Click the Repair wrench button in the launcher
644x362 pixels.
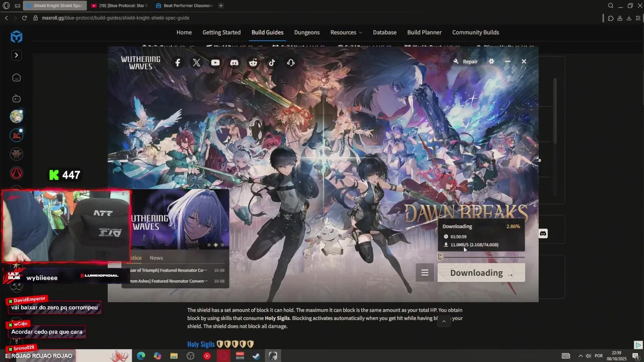pos(465,61)
